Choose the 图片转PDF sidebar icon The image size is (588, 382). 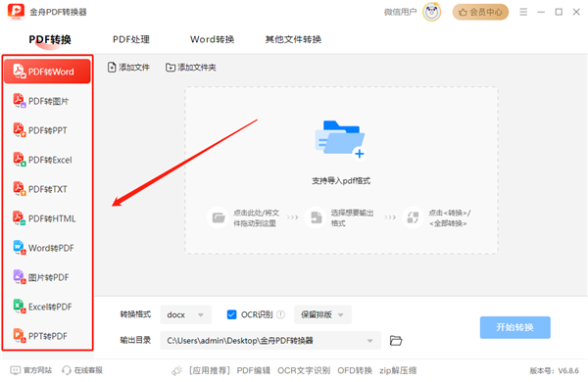pos(20,277)
